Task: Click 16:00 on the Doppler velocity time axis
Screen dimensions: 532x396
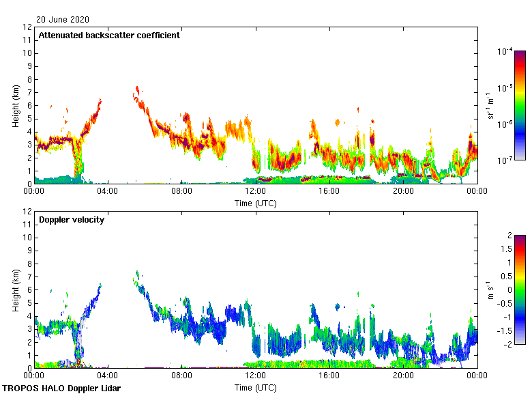Action: [329, 376]
